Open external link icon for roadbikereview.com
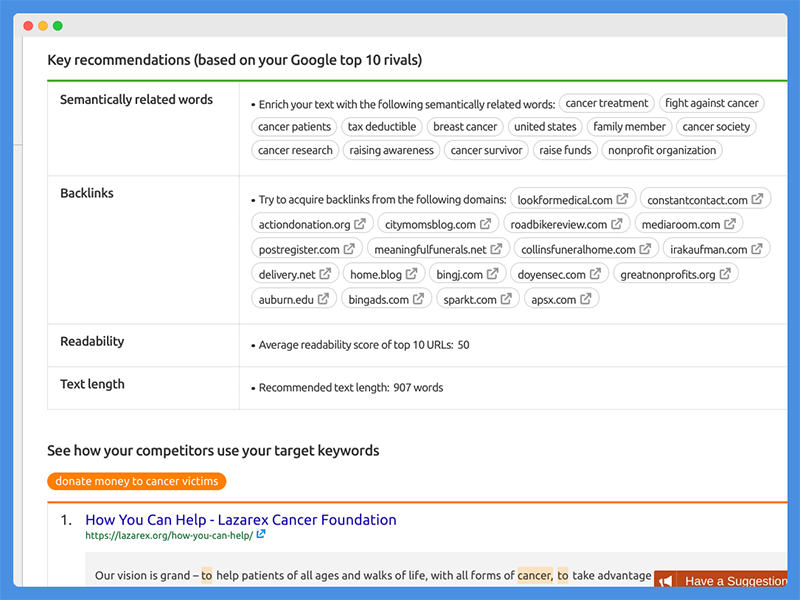The height and width of the screenshot is (600, 800). point(617,224)
